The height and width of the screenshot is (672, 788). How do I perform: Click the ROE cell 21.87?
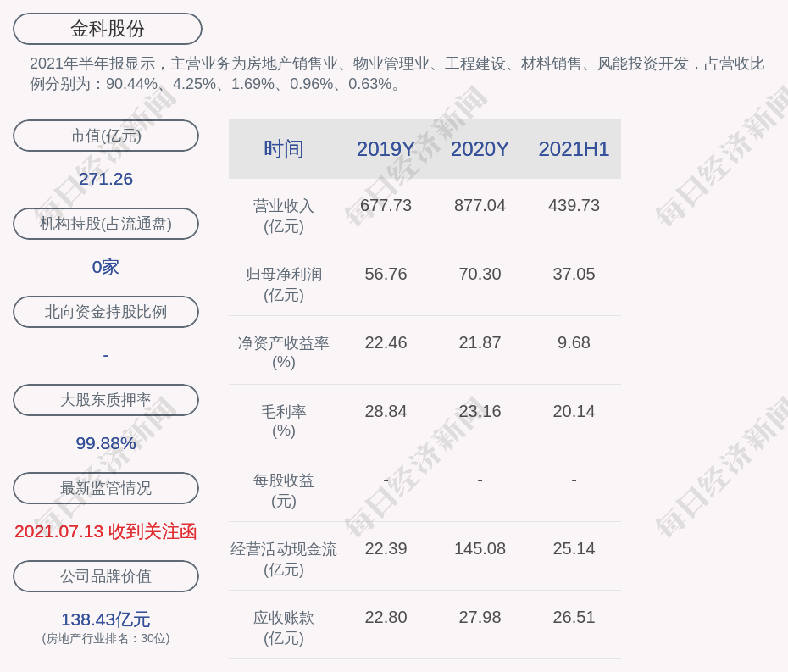pyautogui.click(x=480, y=343)
